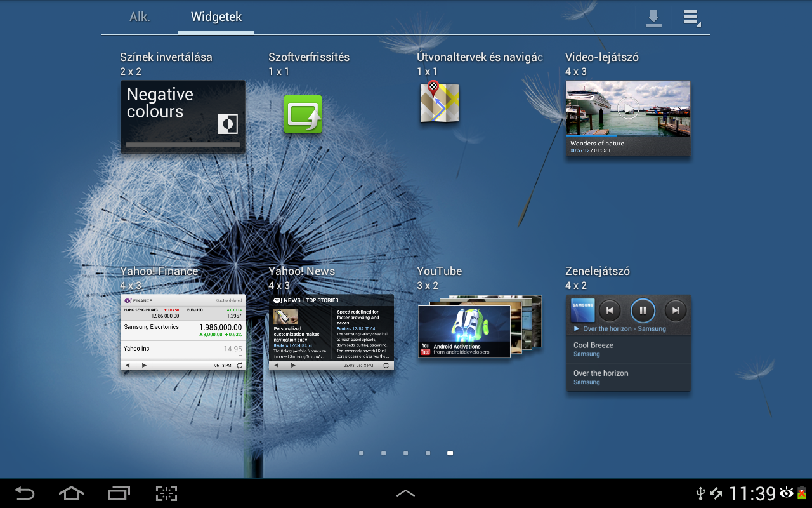Tap the Samsung album art in music widget
Image resolution: width=812 pixels, height=508 pixels.
click(x=583, y=310)
